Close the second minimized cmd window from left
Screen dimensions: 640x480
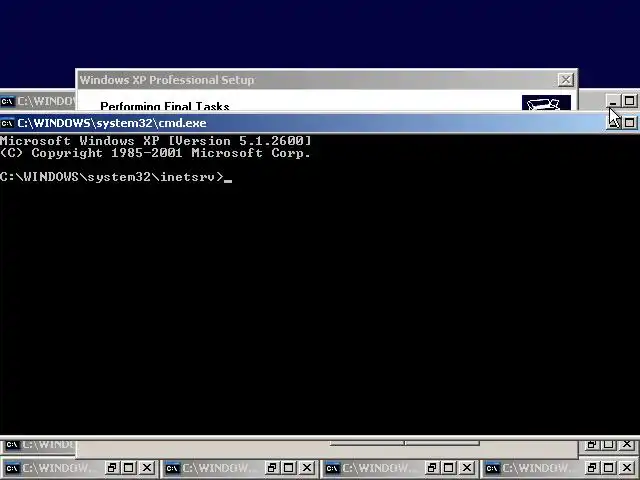click(307, 468)
